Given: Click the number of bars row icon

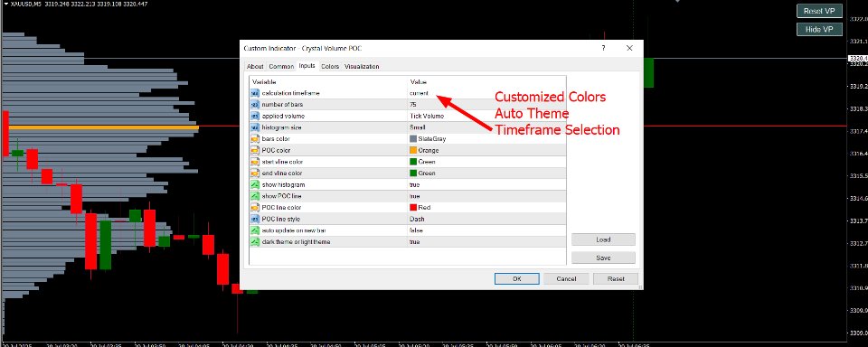Looking at the screenshot, I should pyautogui.click(x=255, y=105).
